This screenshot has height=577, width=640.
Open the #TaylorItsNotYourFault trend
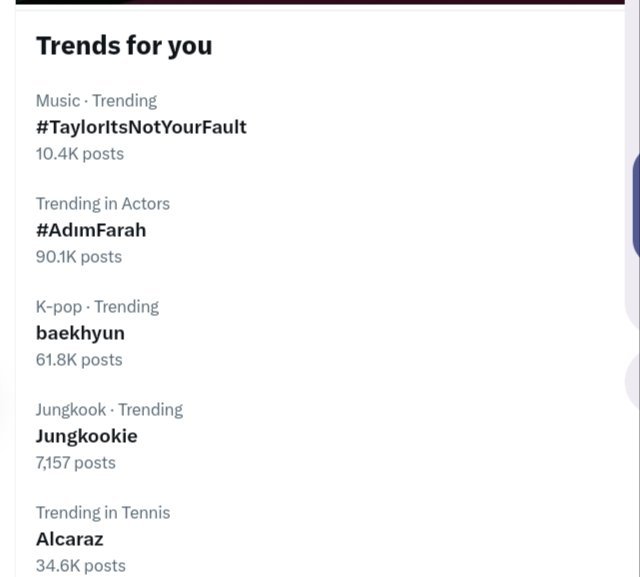point(141,127)
